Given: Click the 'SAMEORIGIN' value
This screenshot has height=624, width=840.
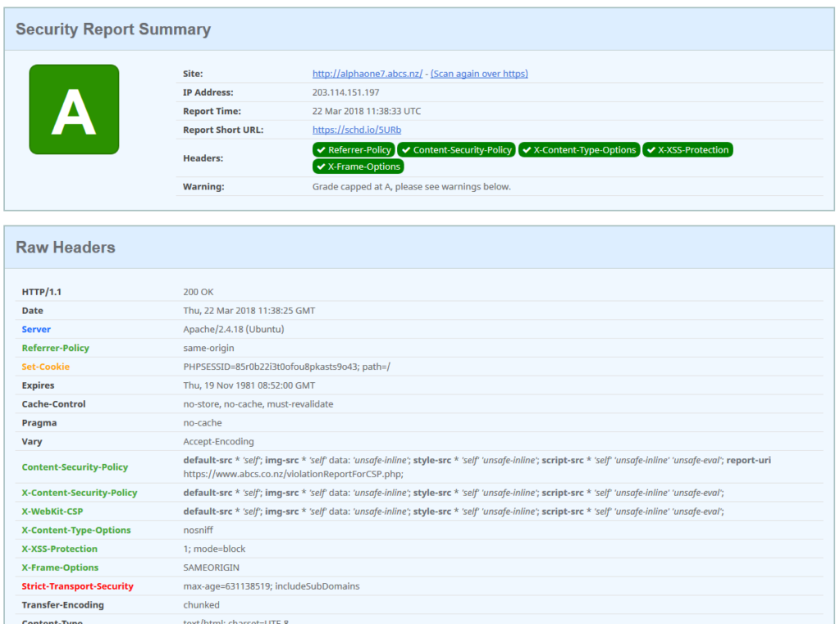Looking at the screenshot, I should tap(211, 567).
